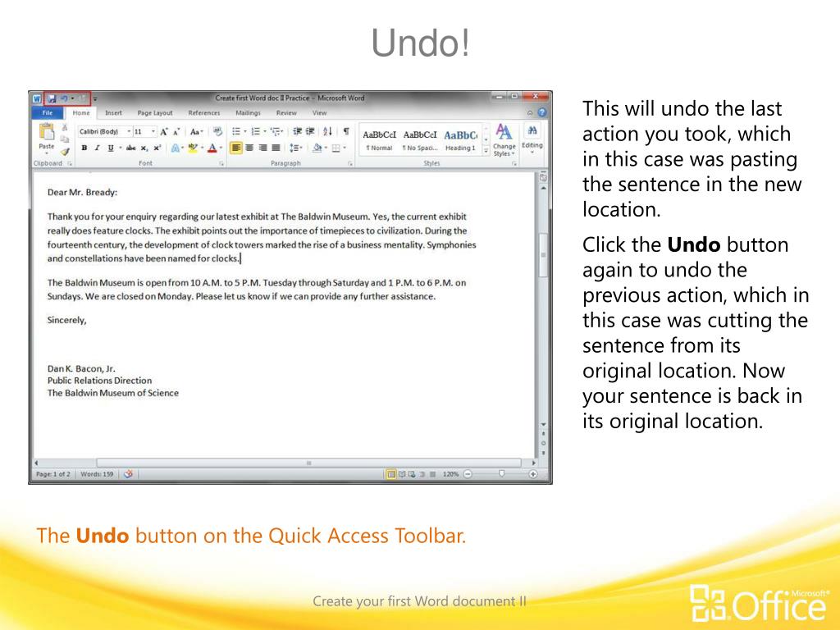Screen dimensions: 840x630
Task: Click the Clear Formatting icon
Action: pos(217,132)
